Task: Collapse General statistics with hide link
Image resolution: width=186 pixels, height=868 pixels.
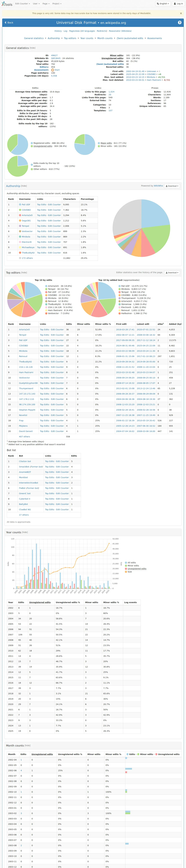Action: (x=32, y=48)
